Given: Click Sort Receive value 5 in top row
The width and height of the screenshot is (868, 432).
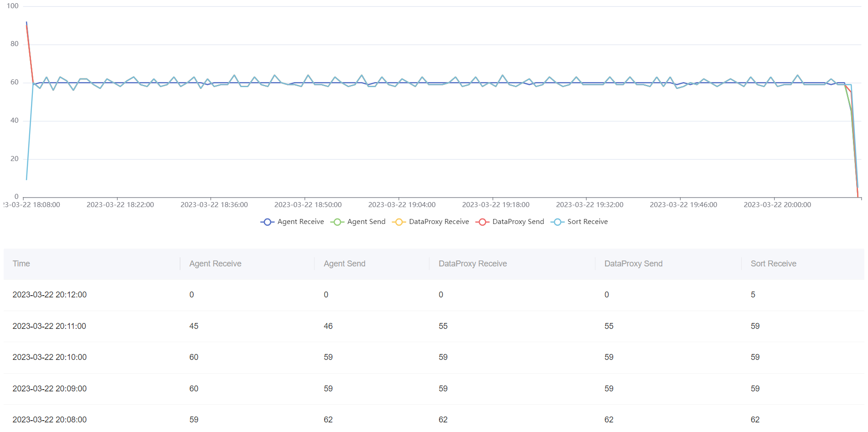Looking at the screenshot, I should point(753,295).
